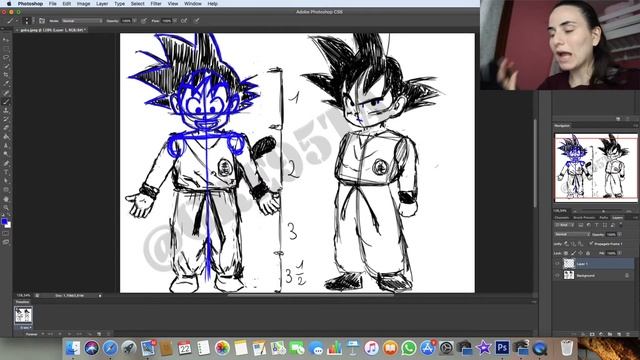
Task: Open the Filter menu
Action: 156,3
